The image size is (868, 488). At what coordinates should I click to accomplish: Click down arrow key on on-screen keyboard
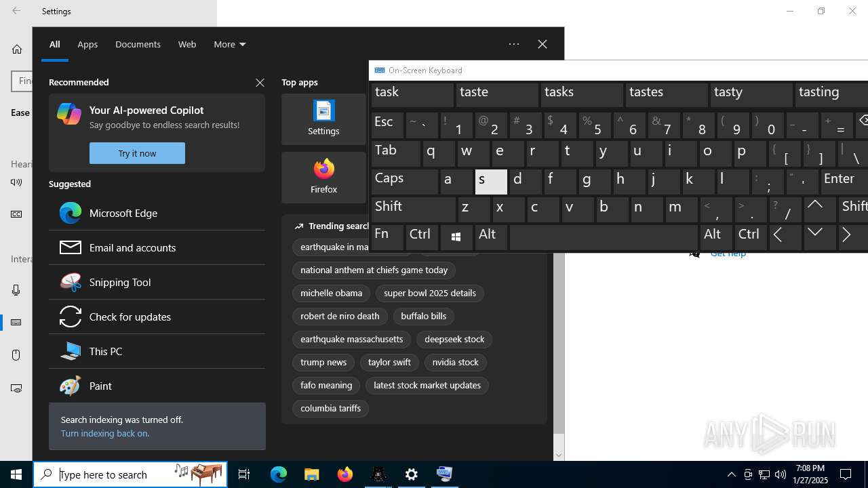(x=820, y=238)
